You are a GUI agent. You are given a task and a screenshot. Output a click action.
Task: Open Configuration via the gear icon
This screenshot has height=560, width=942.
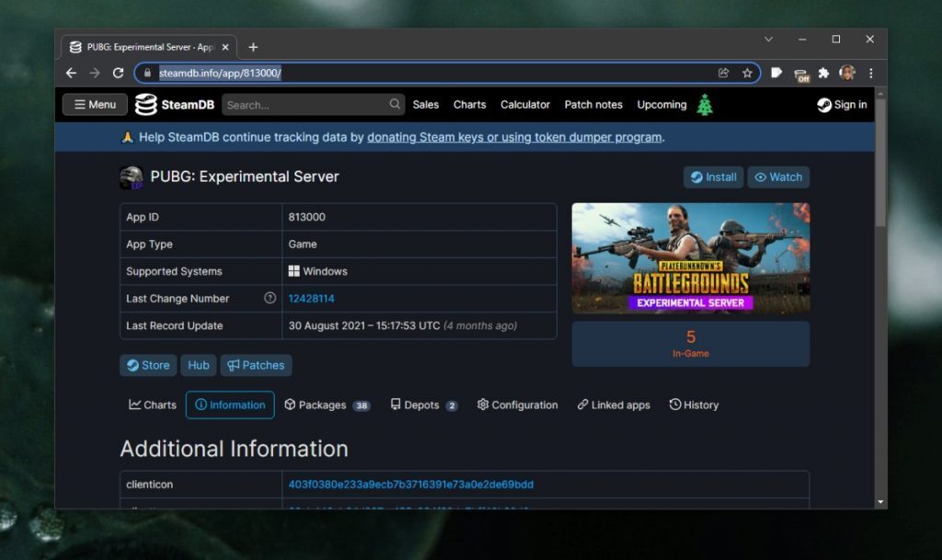(482, 405)
